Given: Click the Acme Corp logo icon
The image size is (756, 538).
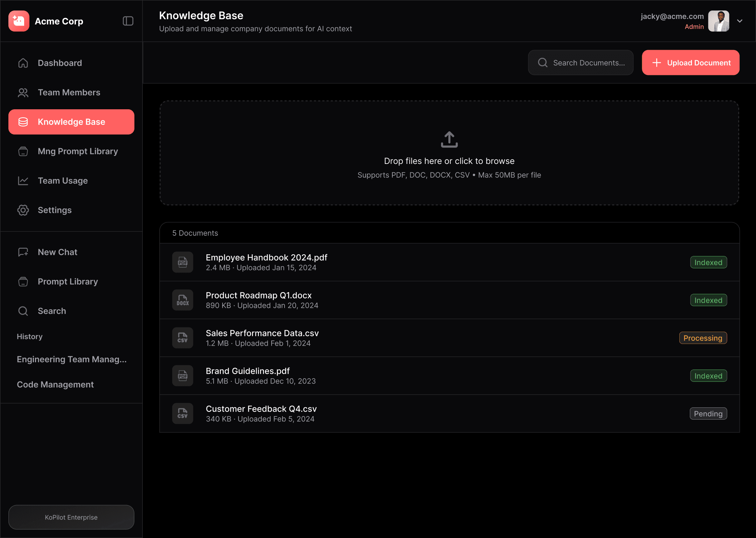Looking at the screenshot, I should (x=19, y=21).
